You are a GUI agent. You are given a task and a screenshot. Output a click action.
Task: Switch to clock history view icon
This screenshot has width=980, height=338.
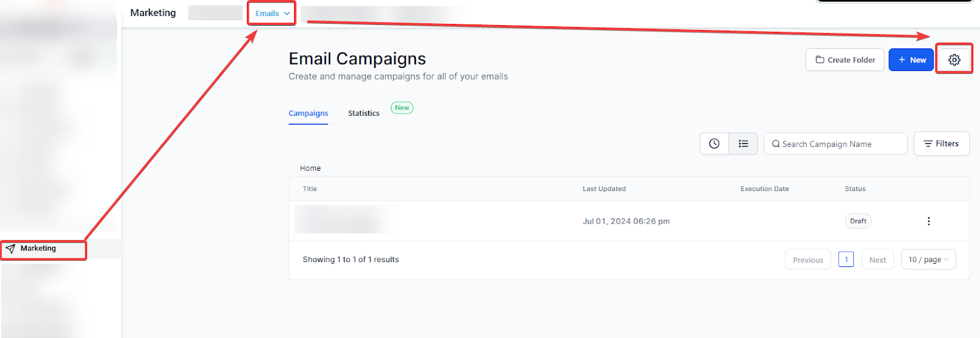click(714, 143)
